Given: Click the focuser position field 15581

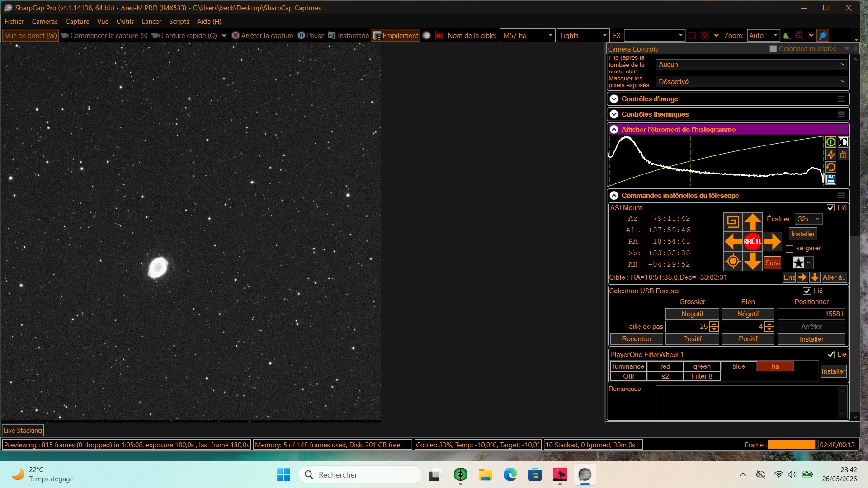Looking at the screenshot, I should 811,314.
